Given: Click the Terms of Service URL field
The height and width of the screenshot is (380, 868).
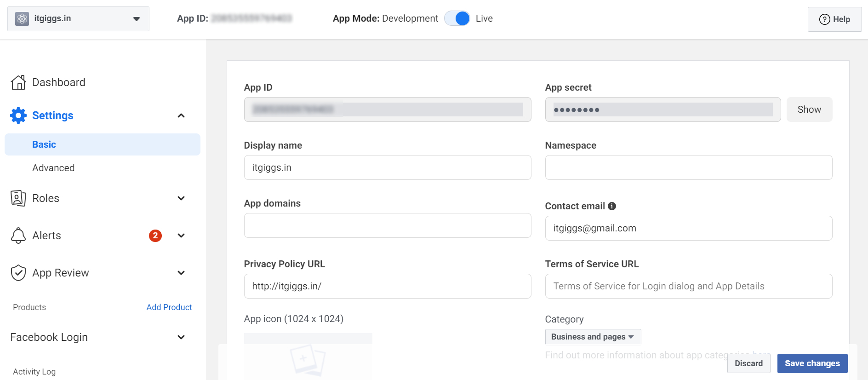Looking at the screenshot, I should pos(689,286).
